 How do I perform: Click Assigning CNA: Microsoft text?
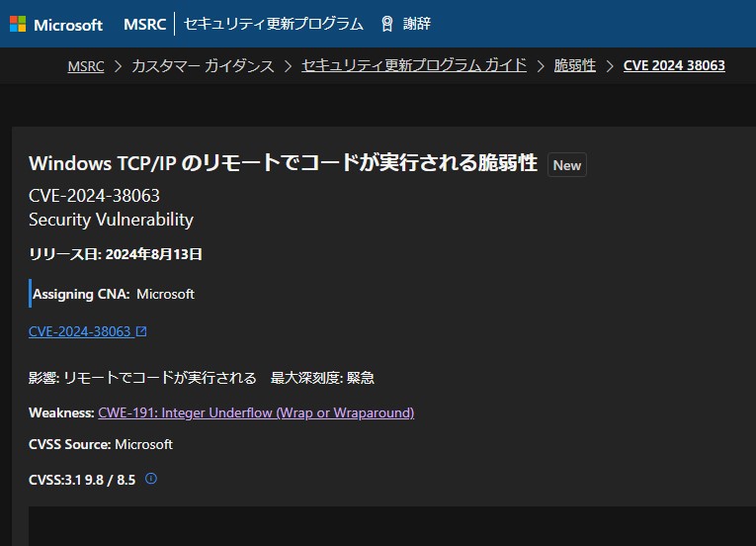coord(114,294)
